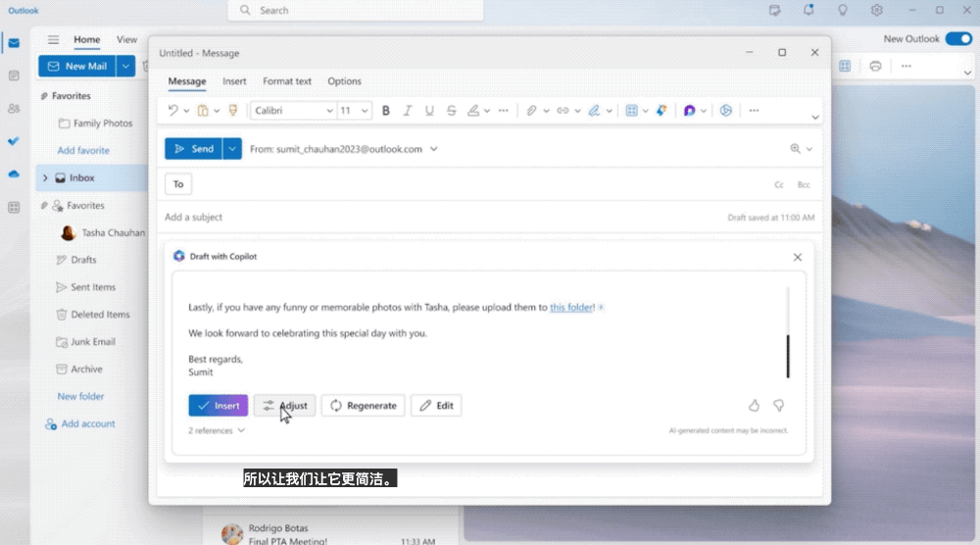Apply italic formatting from the toolbar
The width and height of the screenshot is (980, 545).
pos(408,111)
